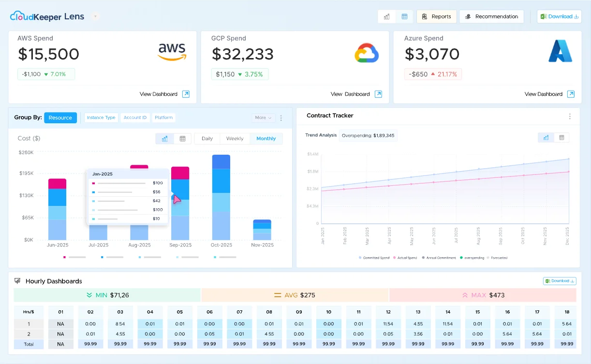Click row 1 hour 03 value 8.54
Image resolution: width=591 pixels, height=364 pixels.
(x=120, y=324)
